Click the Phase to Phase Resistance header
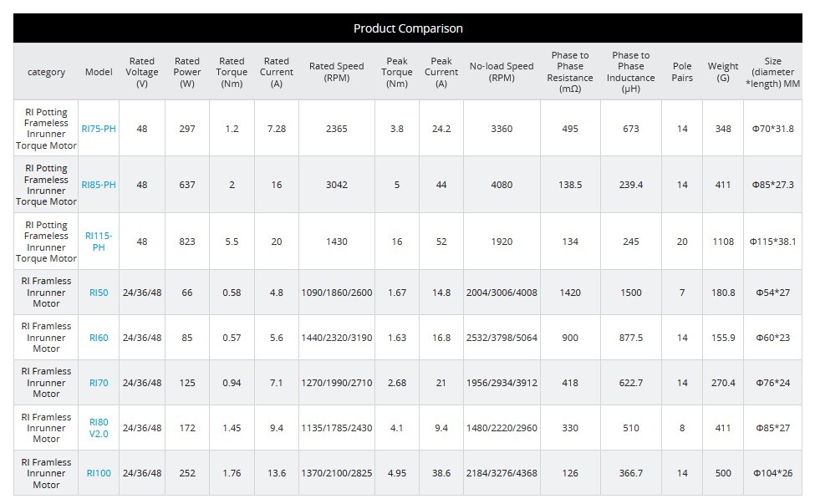This screenshot has height=504, width=815. [x=570, y=72]
